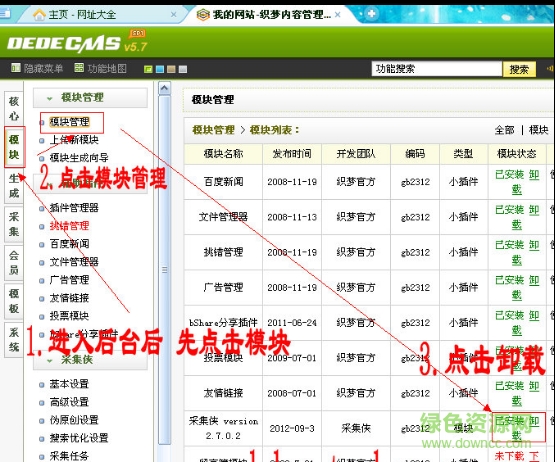
Task: Select the green theme color swatch
Action: point(148,69)
